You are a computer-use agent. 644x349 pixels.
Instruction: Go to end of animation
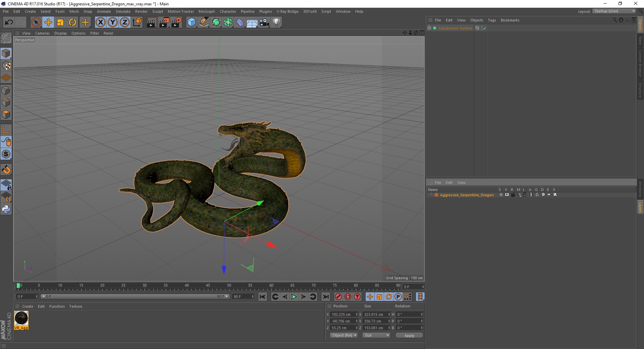coord(326,297)
